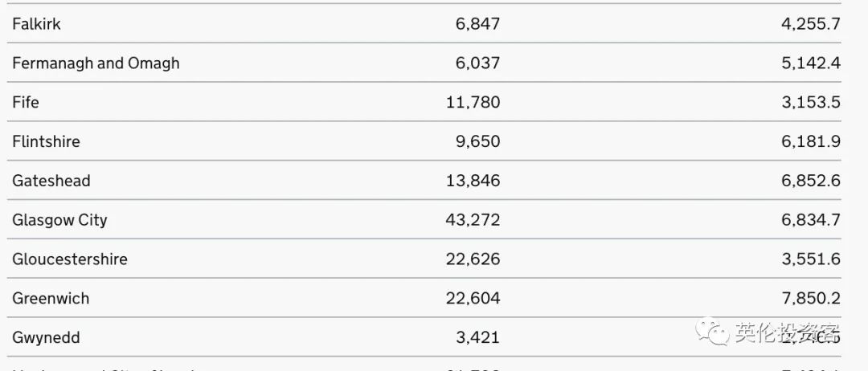Select the 11,780 figure in Fife row

click(473, 103)
